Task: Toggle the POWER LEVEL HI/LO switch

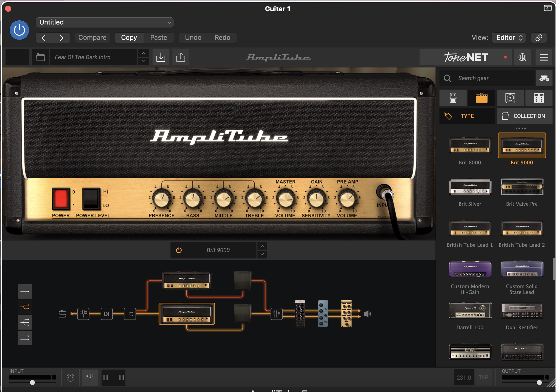Action: [x=91, y=199]
